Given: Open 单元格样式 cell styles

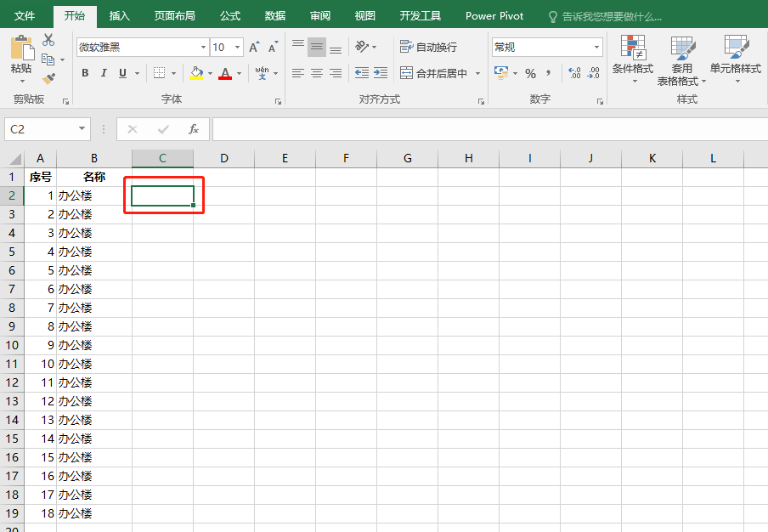Looking at the screenshot, I should [x=736, y=59].
